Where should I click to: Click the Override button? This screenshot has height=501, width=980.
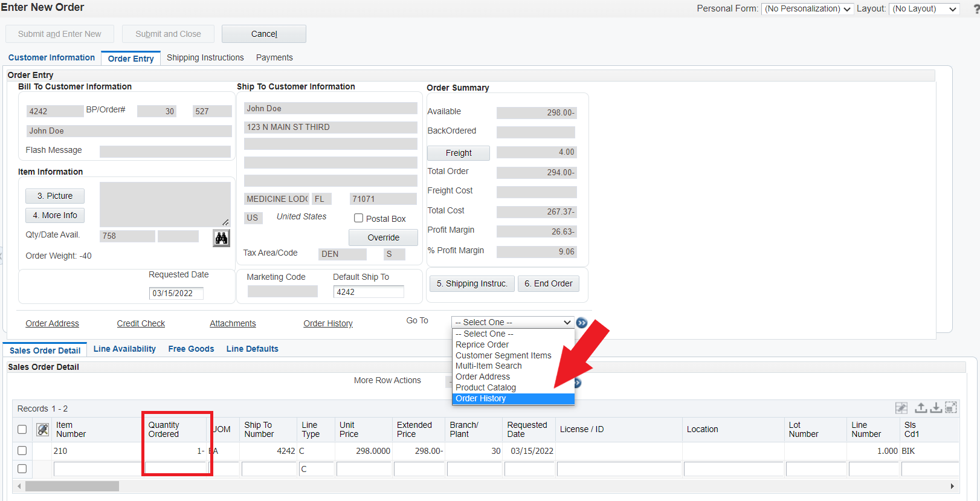click(x=383, y=238)
